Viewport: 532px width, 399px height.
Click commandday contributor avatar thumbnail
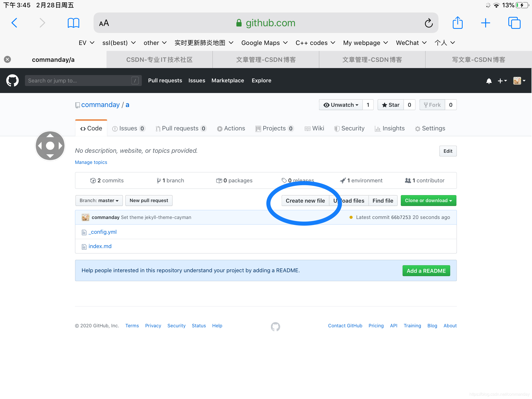click(x=85, y=217)
